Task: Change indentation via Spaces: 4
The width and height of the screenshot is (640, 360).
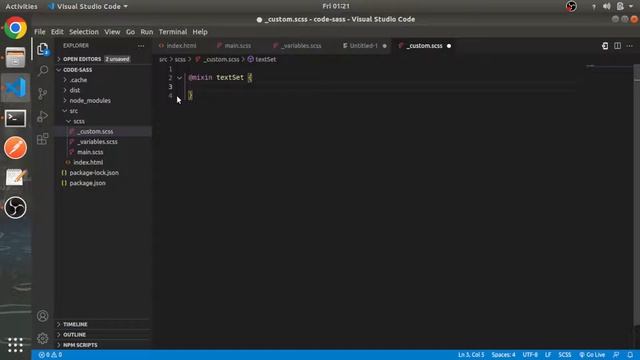Action: (x=503, y=355)
